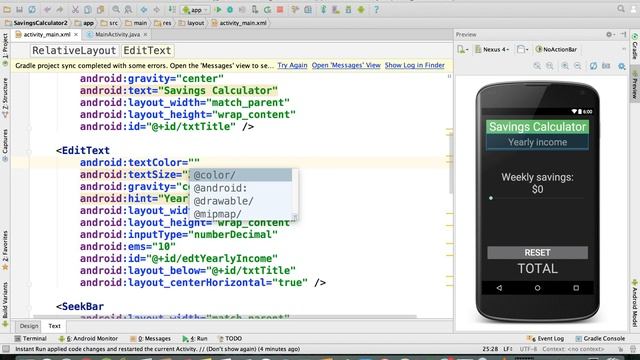Click the EditText breadcrumb

coord(147,51)
